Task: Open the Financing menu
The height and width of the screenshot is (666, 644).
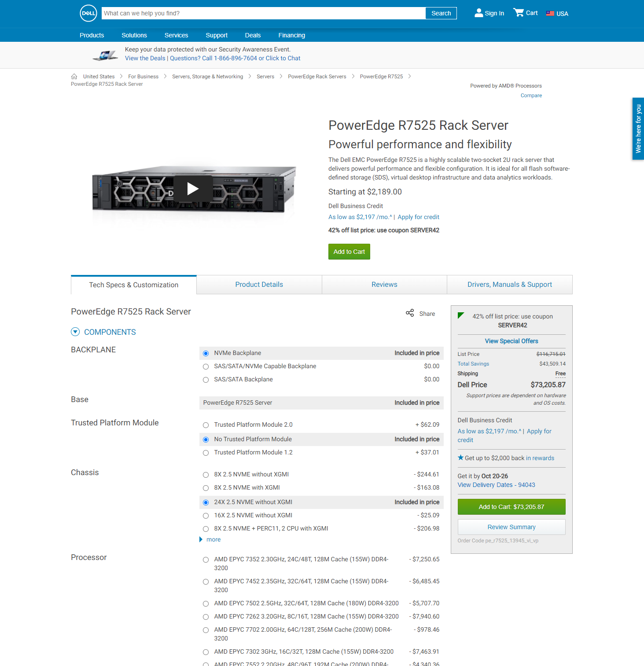Action: (291, 35)
